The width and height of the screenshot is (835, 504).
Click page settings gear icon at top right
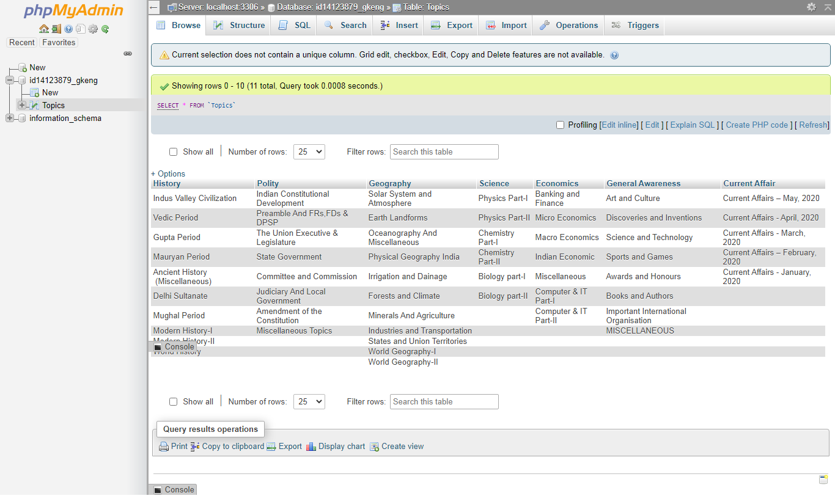pyautogui.click(x=811, y=7)
